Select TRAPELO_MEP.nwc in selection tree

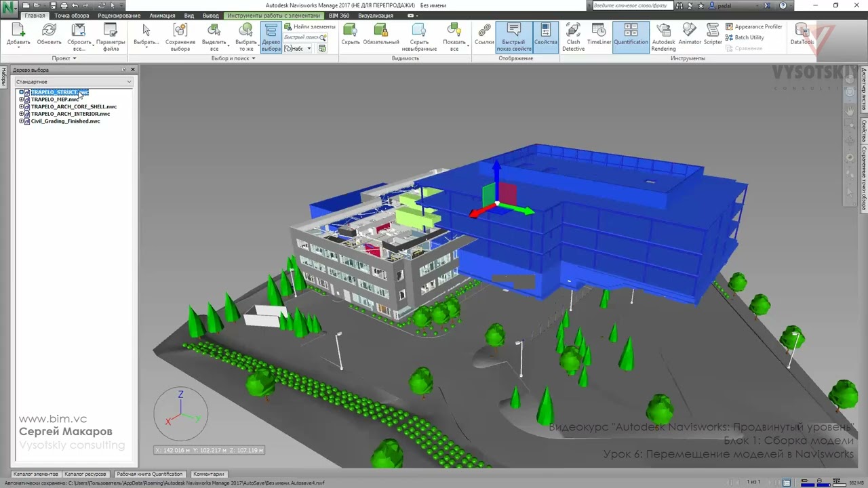point(55,100)
